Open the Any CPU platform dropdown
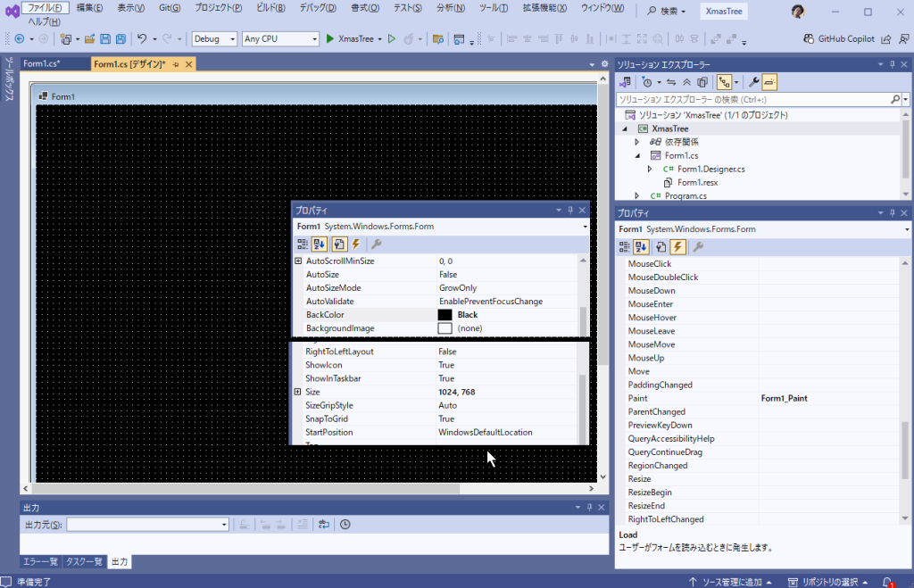 click(280, 39)
